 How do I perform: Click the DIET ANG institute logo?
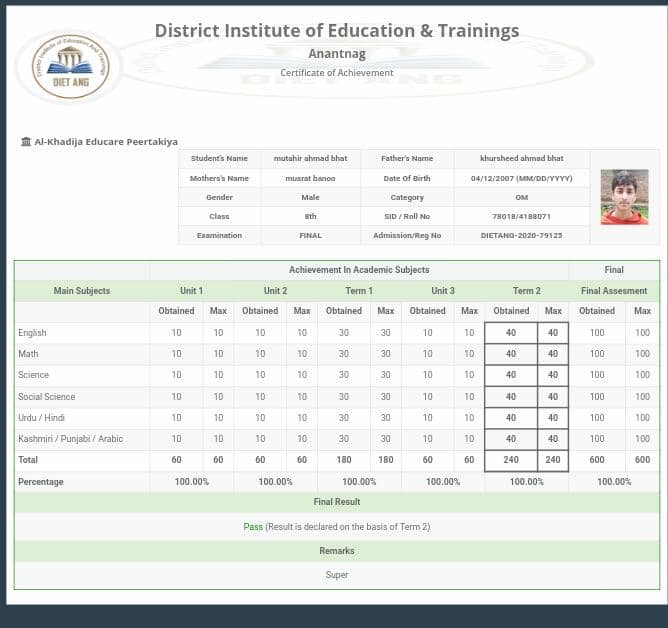pyautogui.click(x=71, y=66)
